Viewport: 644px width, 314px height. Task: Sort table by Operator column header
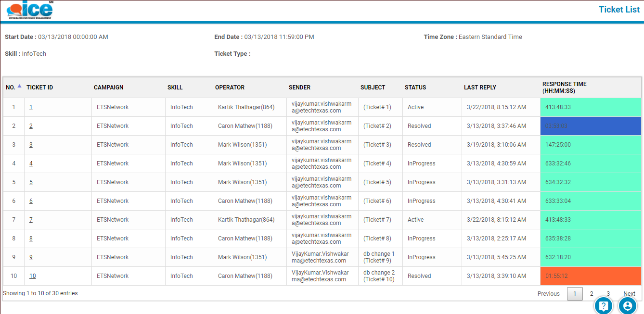click(x=230, y=88)
